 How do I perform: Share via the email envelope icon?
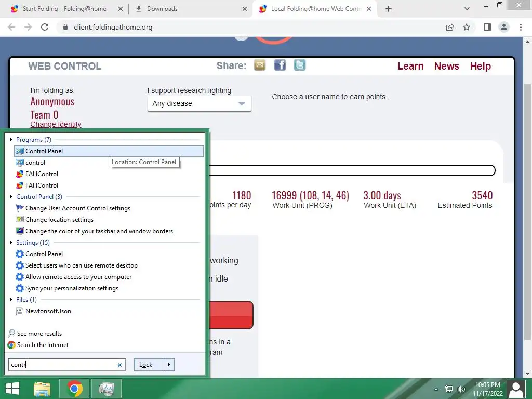click(x=260, y=65)
